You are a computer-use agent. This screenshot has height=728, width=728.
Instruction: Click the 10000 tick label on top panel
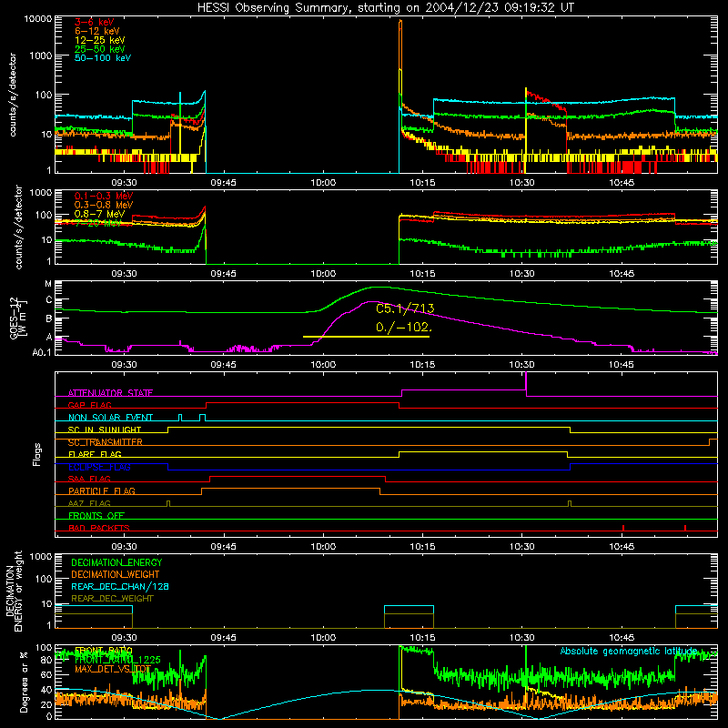pyautogui.click(x=38, y=19)
